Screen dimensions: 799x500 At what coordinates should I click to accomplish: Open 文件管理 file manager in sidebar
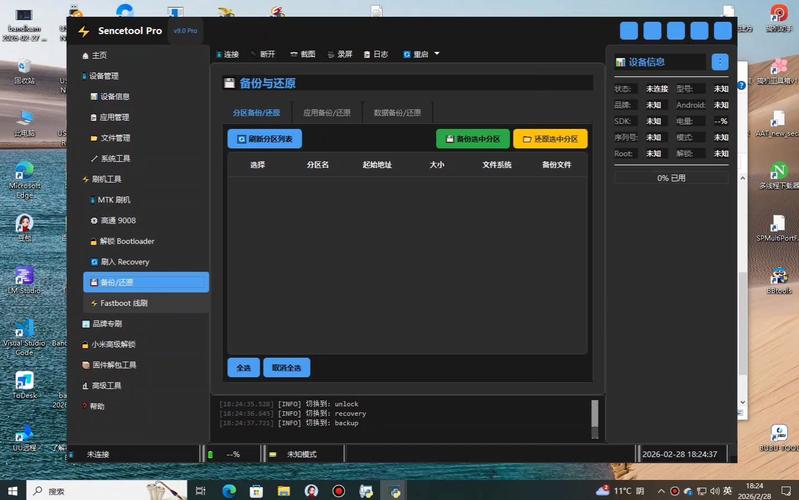coord(114,138)
